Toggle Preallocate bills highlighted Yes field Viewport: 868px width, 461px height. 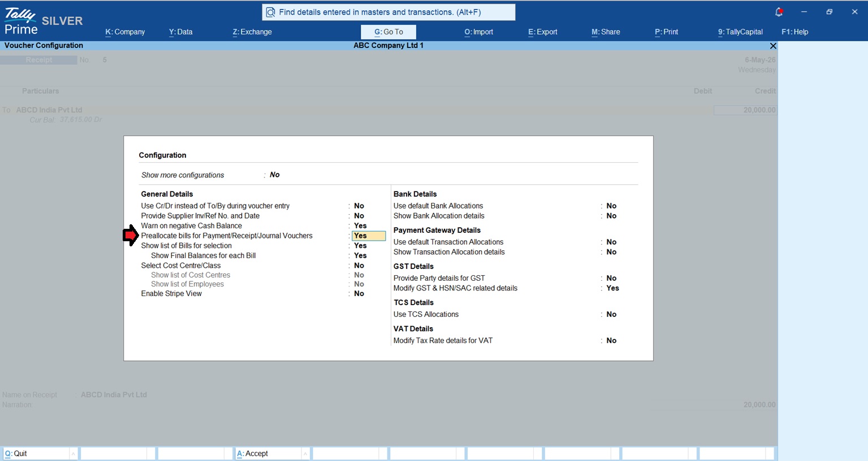tap(369, 236)
